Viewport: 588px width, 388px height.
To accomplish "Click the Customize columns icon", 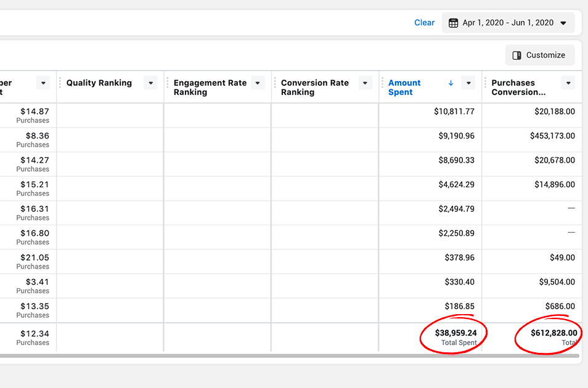I will pos(517,55).
